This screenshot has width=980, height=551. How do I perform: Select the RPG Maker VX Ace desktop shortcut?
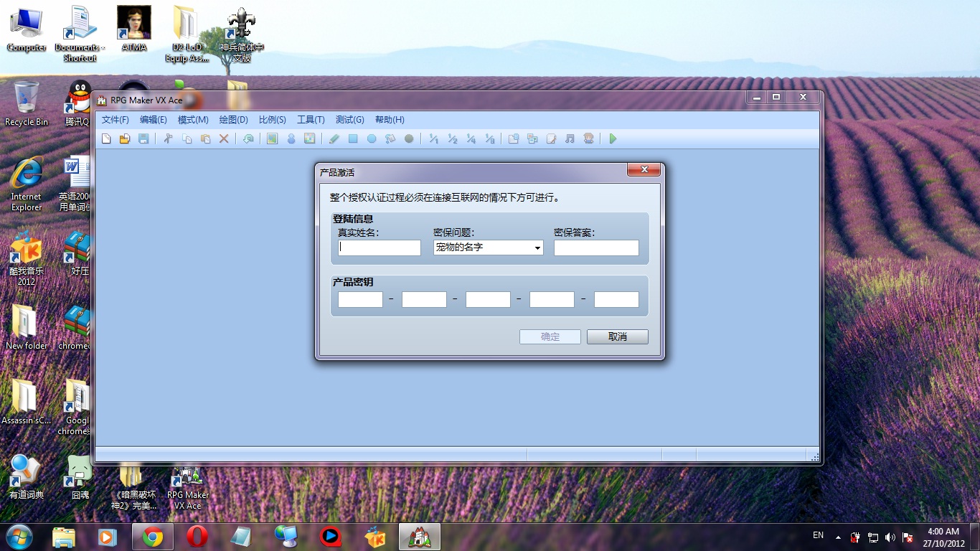point(188,488)
